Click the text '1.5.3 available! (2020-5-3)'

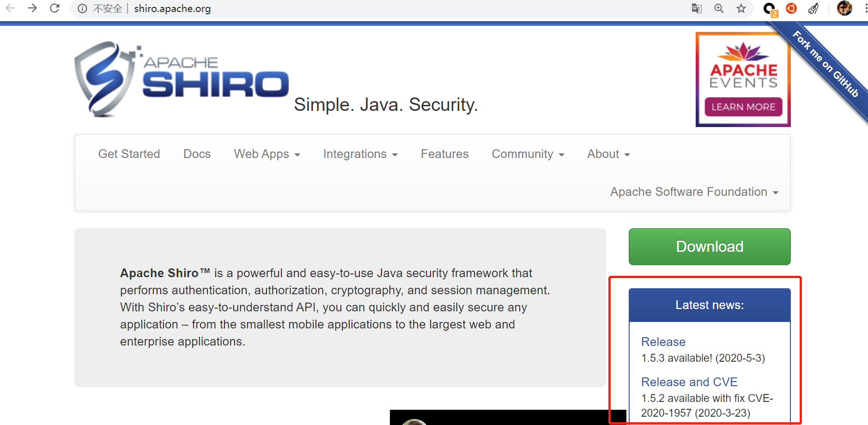pyautogui.click(x=703, y=358)
